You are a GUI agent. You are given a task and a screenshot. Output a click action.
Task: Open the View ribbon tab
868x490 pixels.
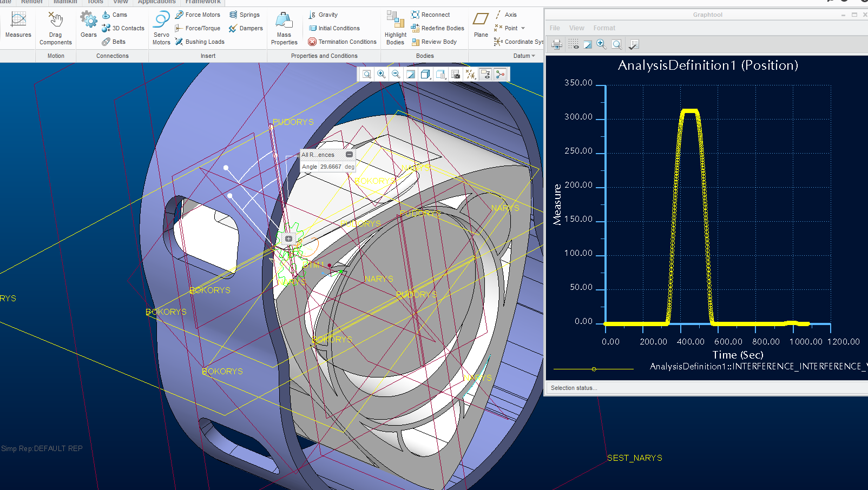point(120,2)
